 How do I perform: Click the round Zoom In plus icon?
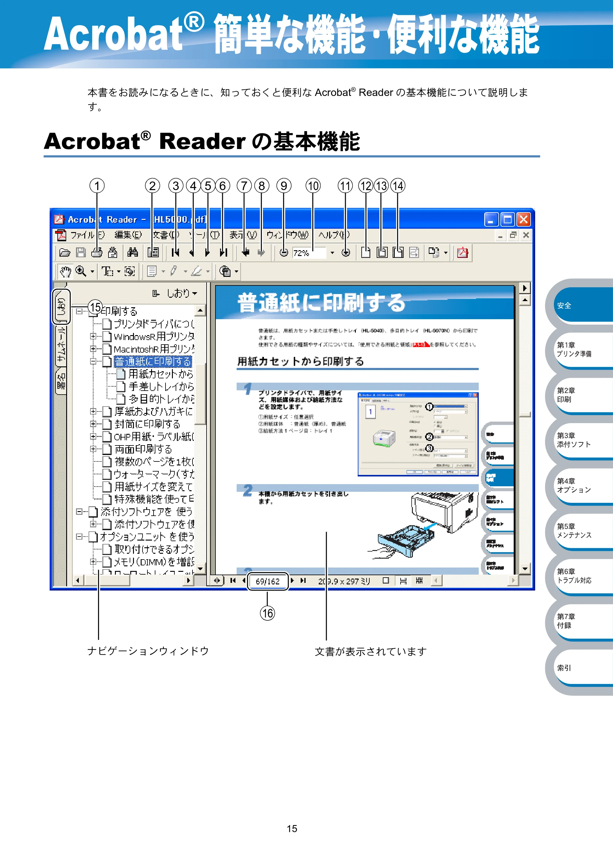(345, 253)
